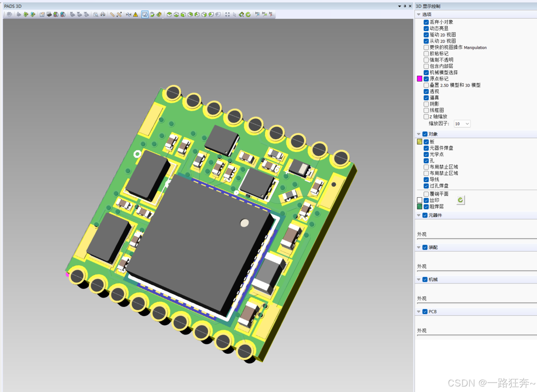The height and width of the screenshot is (392, 537).
Task: Uncheck the 丢弃小对象 checkbox
Action: 426,22
